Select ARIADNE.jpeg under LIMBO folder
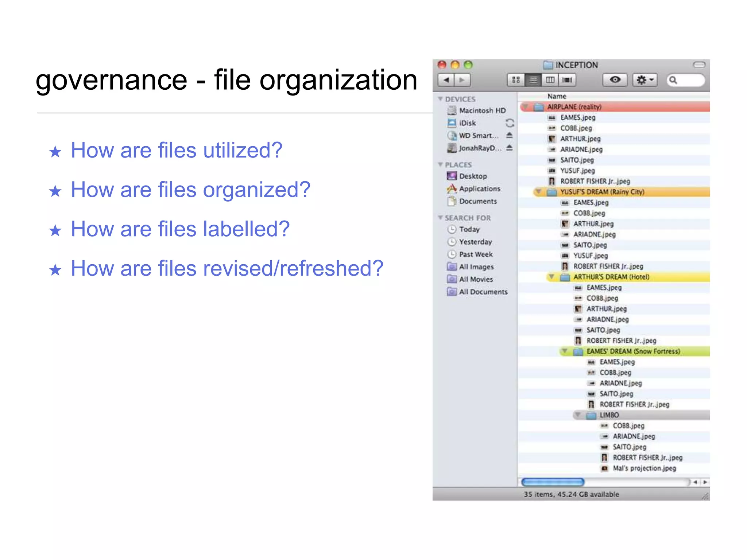The width and height of the screenshot is (747, 560). [628, 436]
